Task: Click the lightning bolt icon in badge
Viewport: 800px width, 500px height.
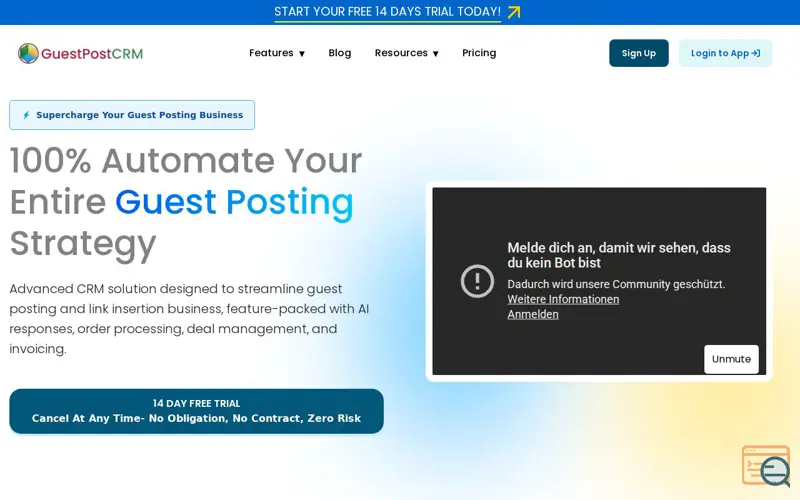Action: [x=26, y=115]
